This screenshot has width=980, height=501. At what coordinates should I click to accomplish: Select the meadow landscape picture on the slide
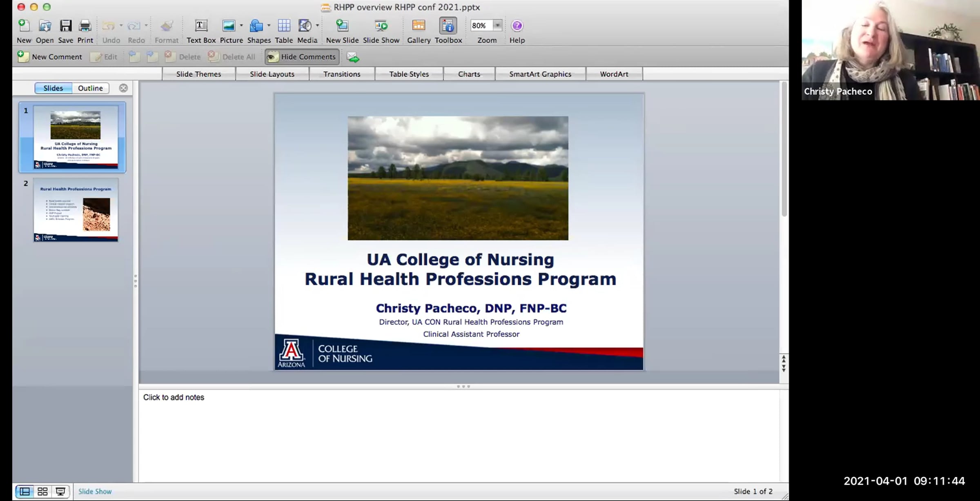pyautogui.click(x=458, y=178)
